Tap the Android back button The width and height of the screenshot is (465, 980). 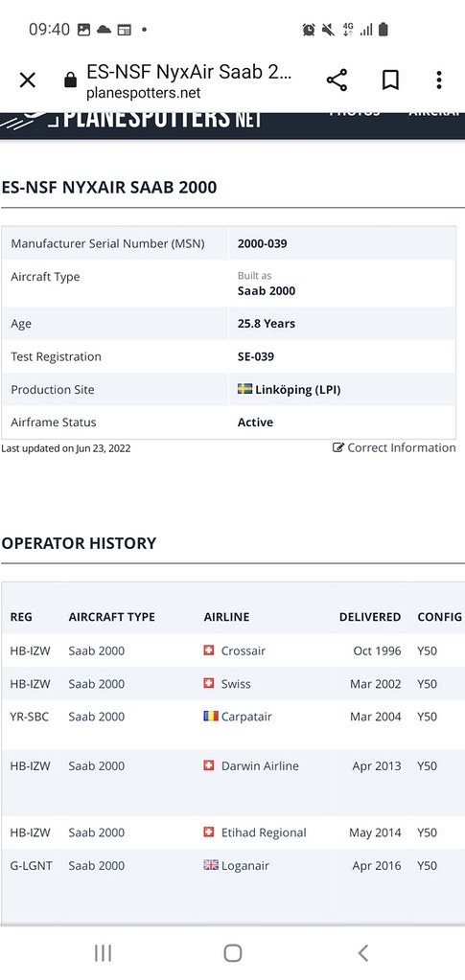point(363,953)
